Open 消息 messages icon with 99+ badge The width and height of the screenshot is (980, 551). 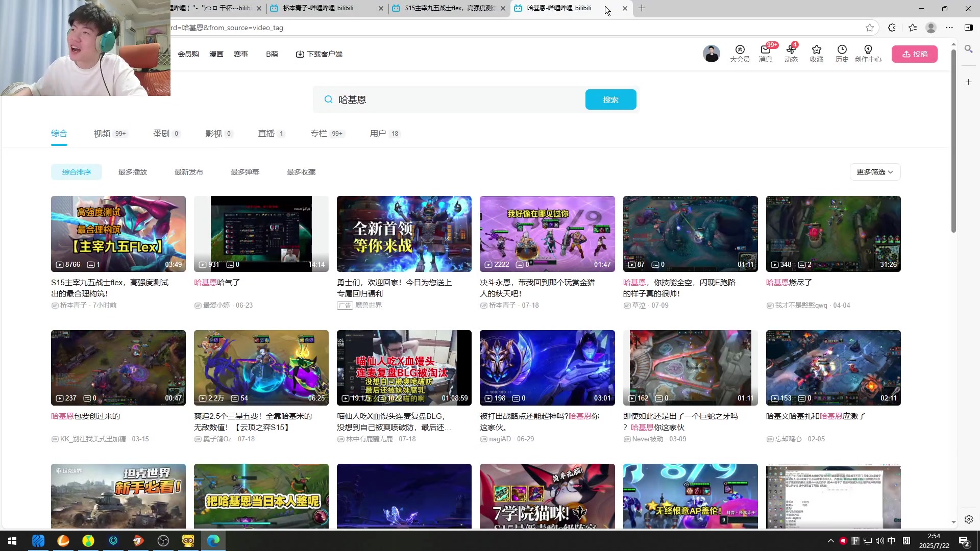(766, 54)
